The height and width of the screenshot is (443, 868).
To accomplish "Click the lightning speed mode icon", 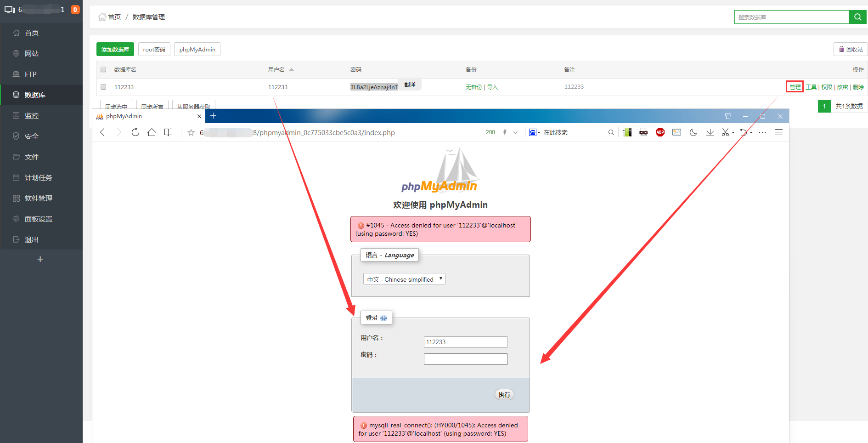I will 505,132.
